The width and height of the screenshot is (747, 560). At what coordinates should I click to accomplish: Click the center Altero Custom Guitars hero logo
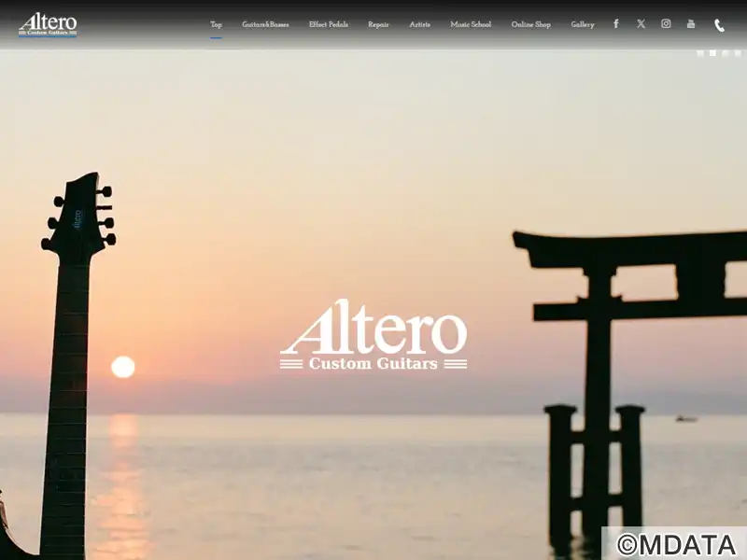[x=373, y=334]
